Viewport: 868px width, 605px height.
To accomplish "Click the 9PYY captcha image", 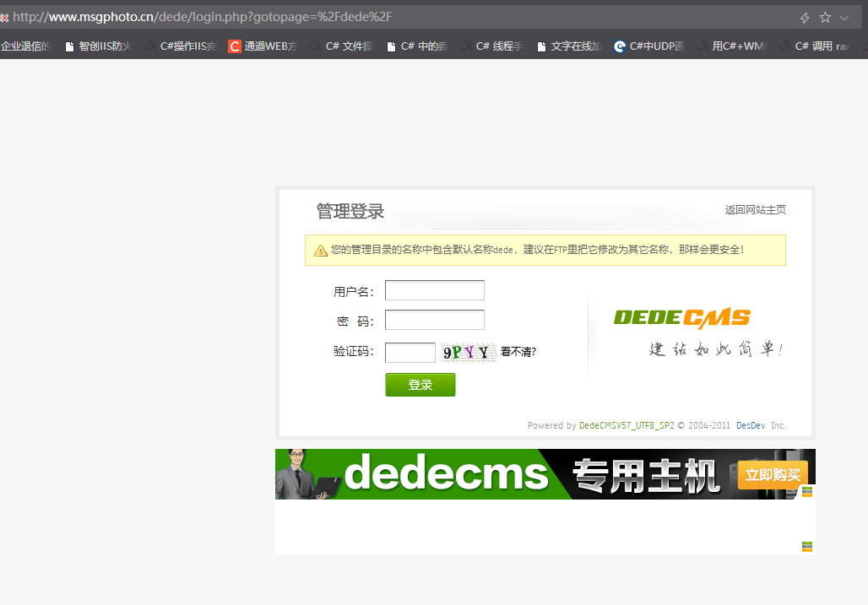I will click(x=467, y=353).
